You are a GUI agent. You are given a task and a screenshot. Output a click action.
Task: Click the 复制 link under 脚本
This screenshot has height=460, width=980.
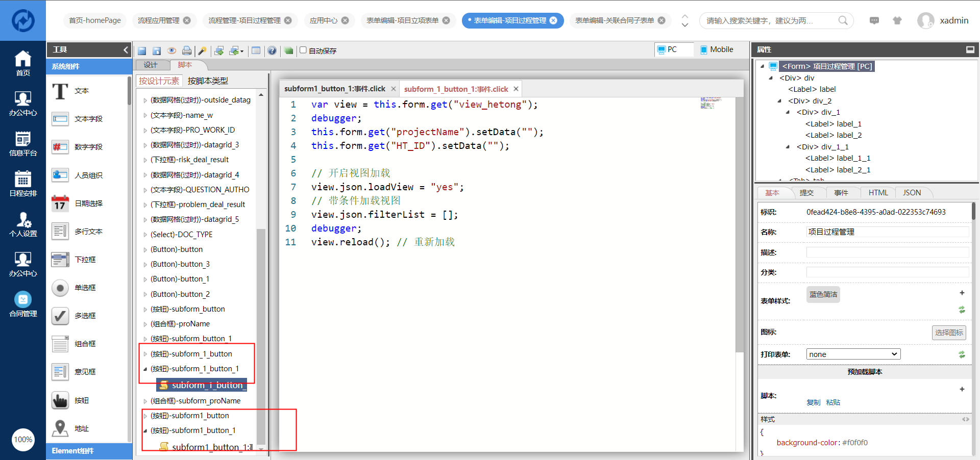coord(813,402)
